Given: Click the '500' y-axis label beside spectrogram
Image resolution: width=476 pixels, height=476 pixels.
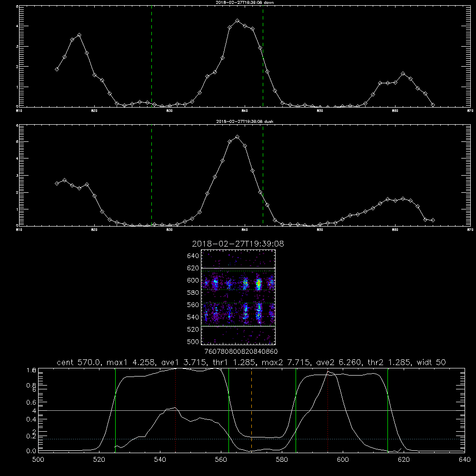Looking at the screenshot, I should (193, 341).
